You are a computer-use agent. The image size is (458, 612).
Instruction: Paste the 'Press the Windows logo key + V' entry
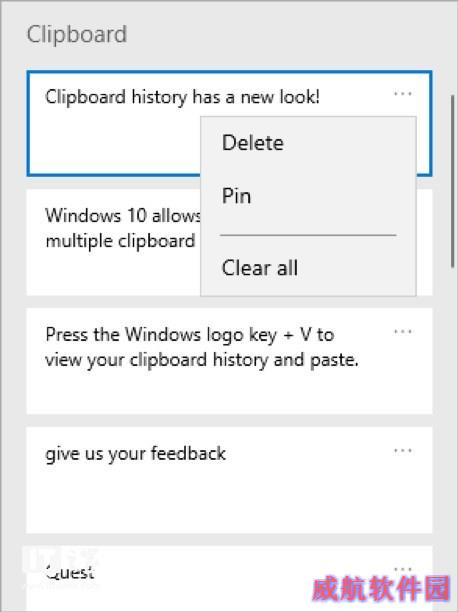(x=229, y=361)
